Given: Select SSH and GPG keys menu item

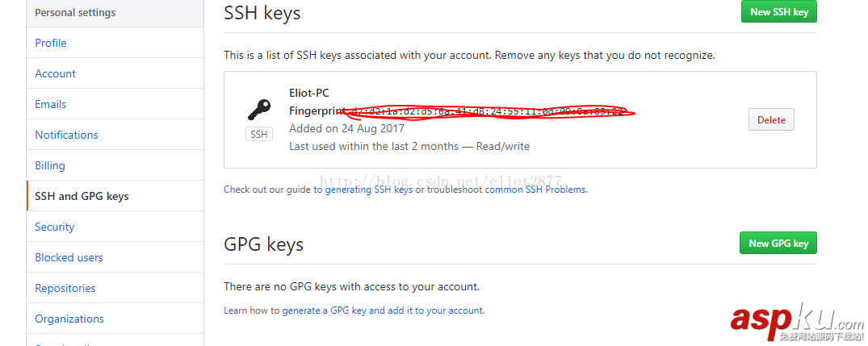Looking at the screenshot, I should [x=82, y=196].
